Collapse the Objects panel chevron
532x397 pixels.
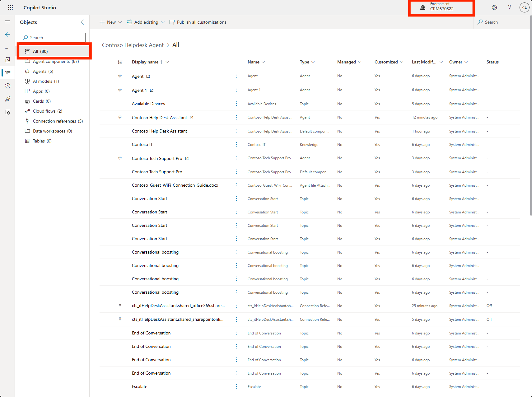82,22
